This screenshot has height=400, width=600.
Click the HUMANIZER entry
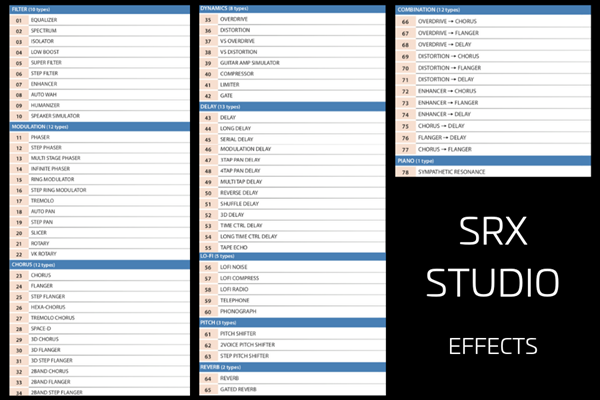point(99,105)
